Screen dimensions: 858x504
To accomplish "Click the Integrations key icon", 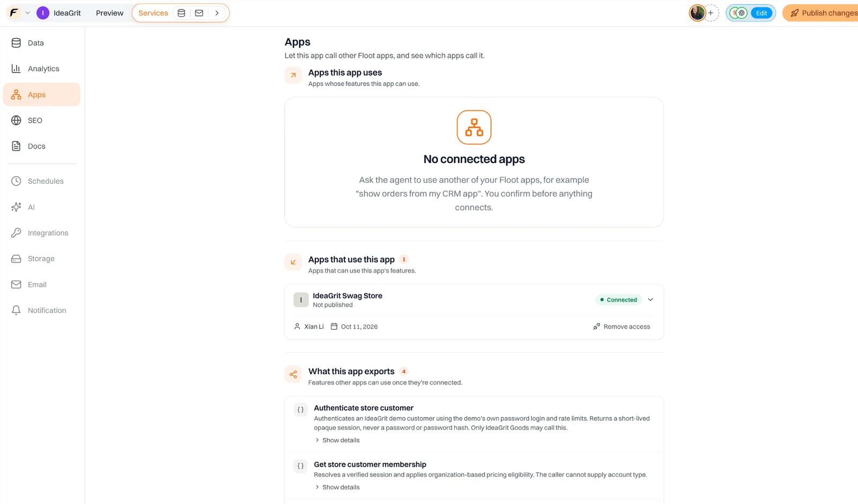I will pyautogui.click(x=16, y=233).
